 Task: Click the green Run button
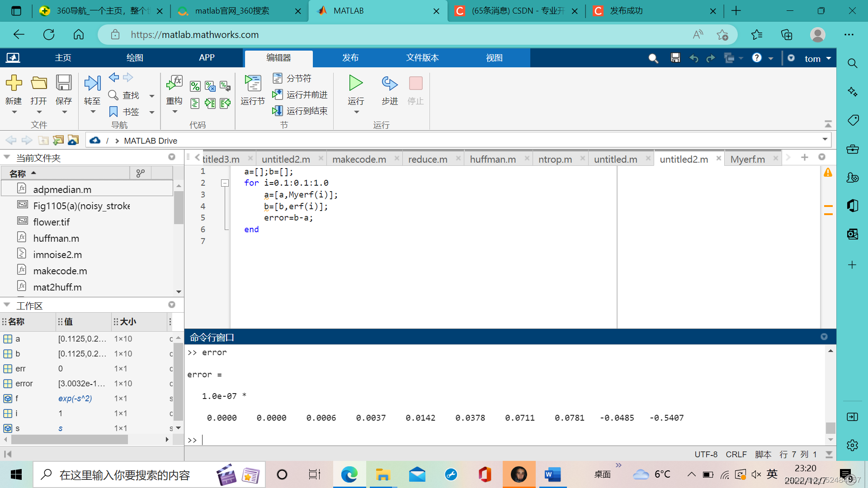pos(356,84)
